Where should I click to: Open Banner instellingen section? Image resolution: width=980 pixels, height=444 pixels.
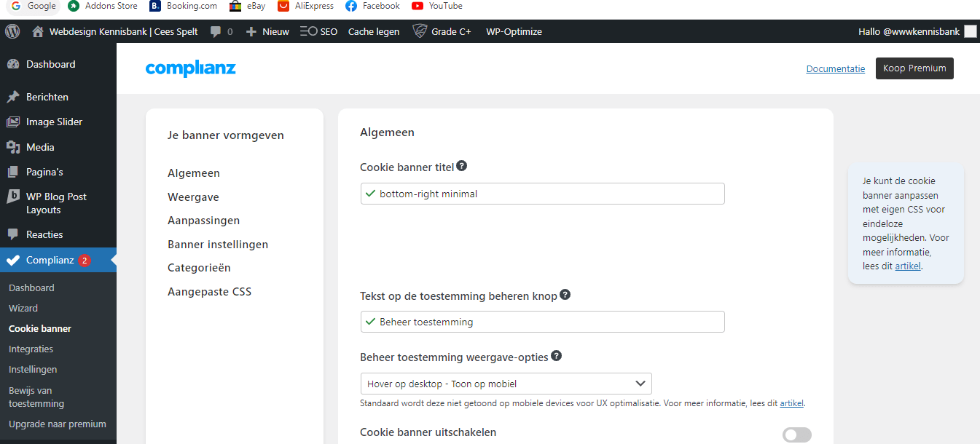[x=218, y=245]
